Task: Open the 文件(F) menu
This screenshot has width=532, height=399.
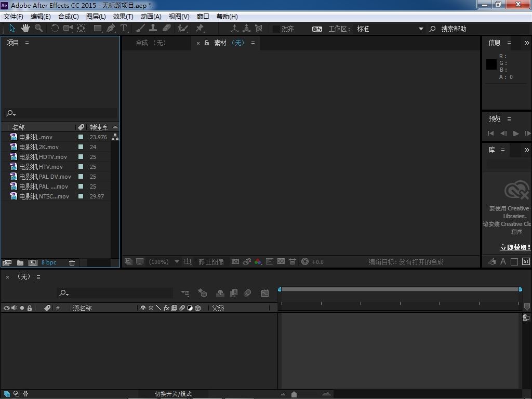Action: pos(13,17)
